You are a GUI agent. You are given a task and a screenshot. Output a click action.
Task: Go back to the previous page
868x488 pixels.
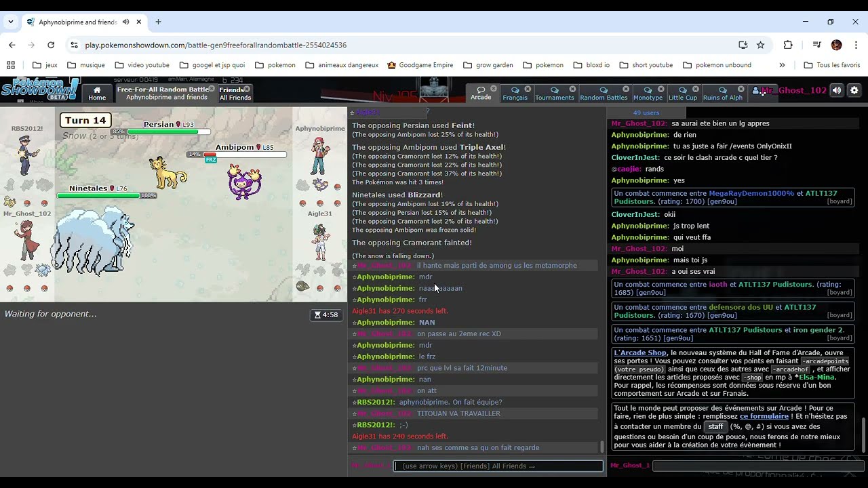click(x=12, y=45)
